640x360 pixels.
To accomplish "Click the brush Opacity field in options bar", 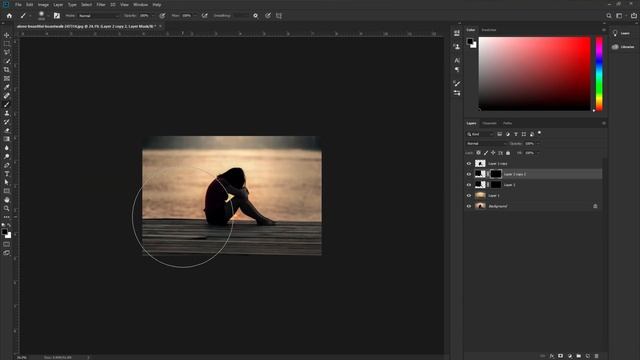I will tap(144, 16).
